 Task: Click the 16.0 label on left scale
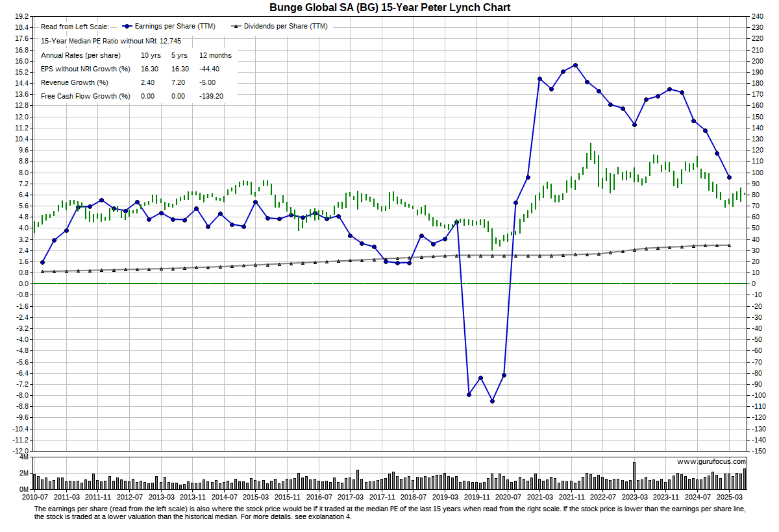[x=23, y=61]
